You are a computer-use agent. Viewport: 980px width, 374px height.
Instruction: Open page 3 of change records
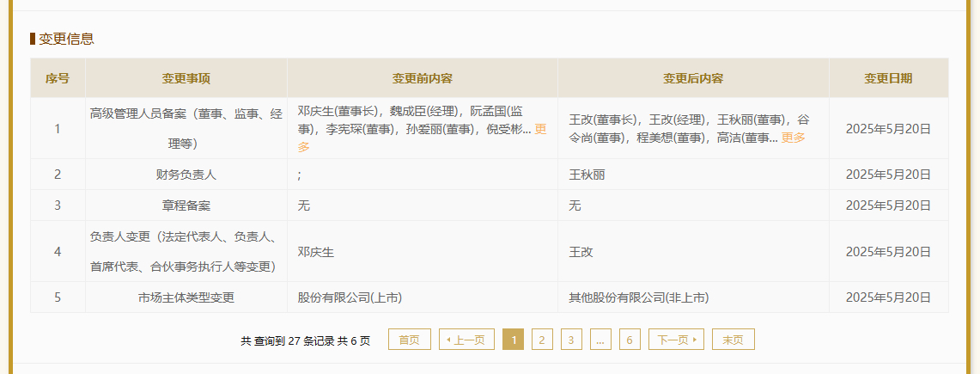tap(571, 340)
